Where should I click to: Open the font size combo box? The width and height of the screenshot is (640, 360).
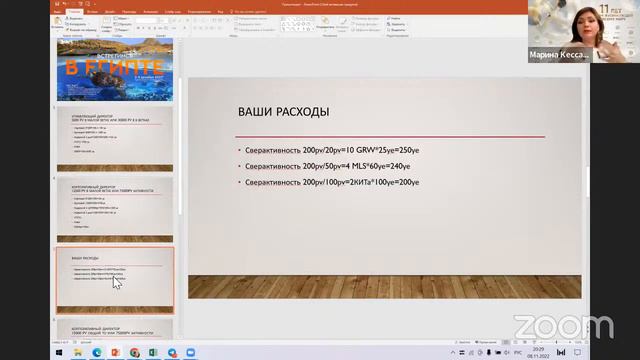pos(164,20)
